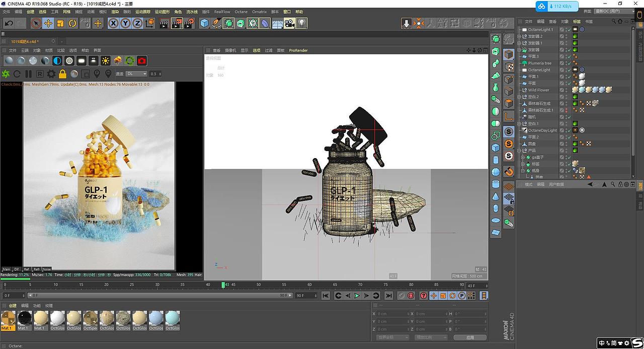Open Edit Render Settings icon

189,23
